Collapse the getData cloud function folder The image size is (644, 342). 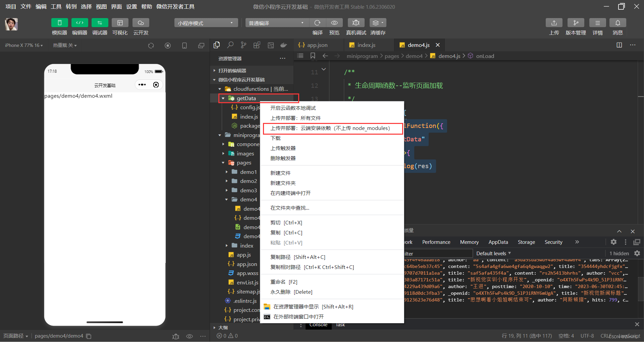coord(223,98)
